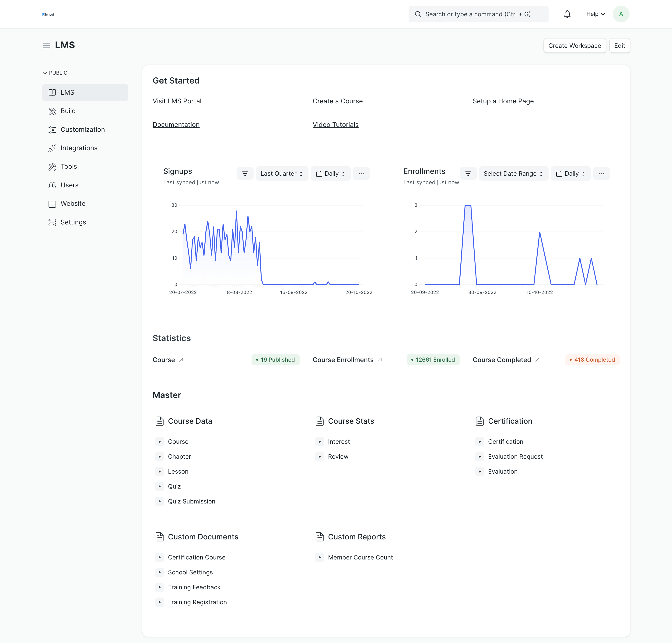This screenshot has width=672, height=643.
Task: Open the Last Quarter date range dropdown
Action: tap(281, 173)
